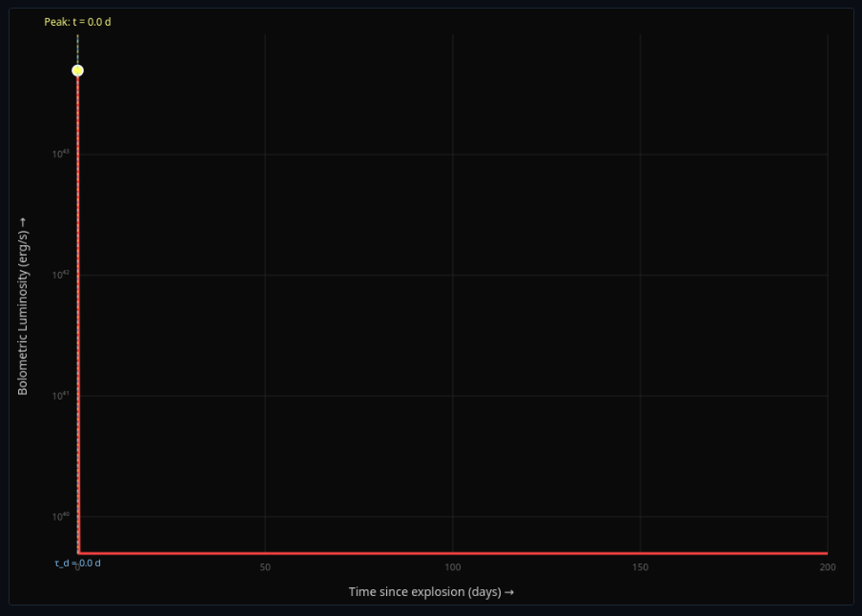The image size is (862, 616).
Task: Click the red luminosity curve line
Action: pyautogui.click(x=381, y=553)
